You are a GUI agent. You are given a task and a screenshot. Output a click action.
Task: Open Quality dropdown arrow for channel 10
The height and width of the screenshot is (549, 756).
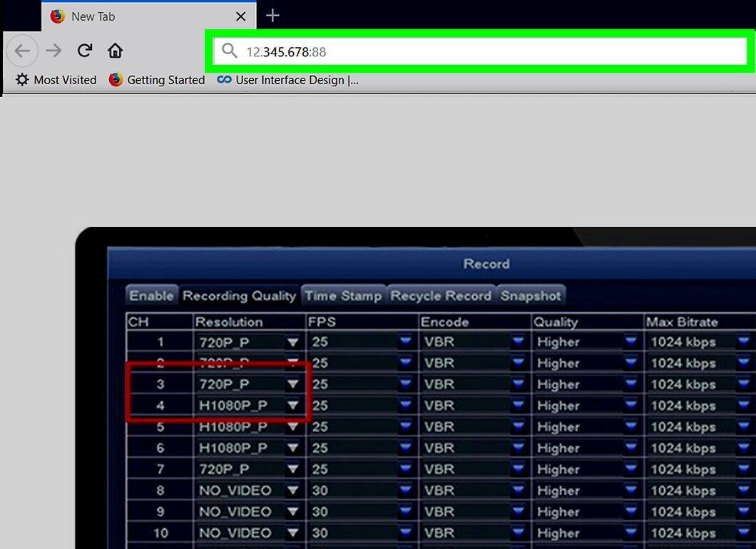[630, 533]
